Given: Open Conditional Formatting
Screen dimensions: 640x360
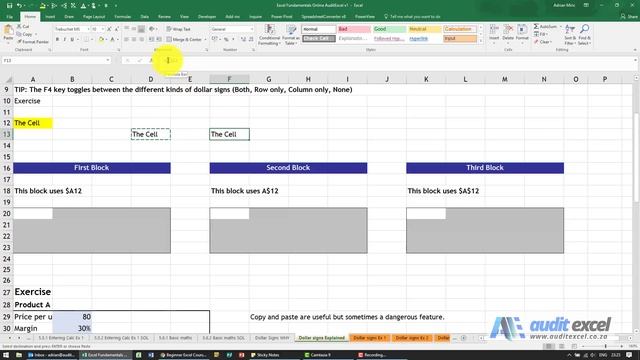Looking at the screenshot, I should [x=269, y=35].
